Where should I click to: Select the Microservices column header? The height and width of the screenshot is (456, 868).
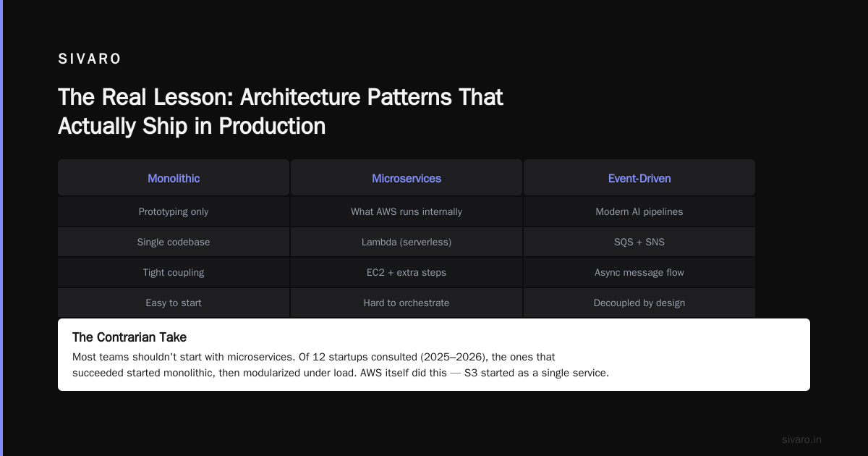[x=407, y=178]
